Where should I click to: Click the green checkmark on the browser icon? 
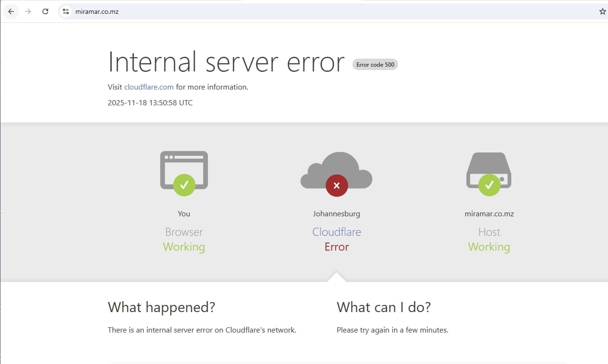pos(184,185)
